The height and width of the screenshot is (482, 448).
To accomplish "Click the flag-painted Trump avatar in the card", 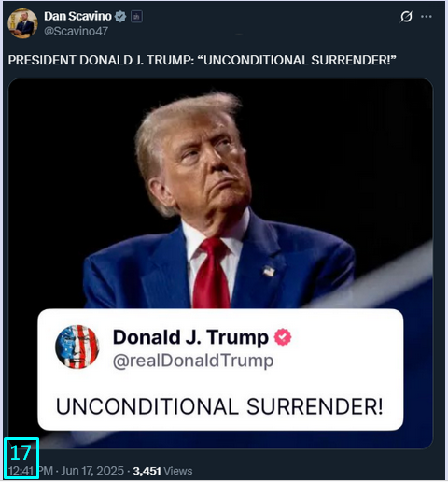I will point(77,347).
